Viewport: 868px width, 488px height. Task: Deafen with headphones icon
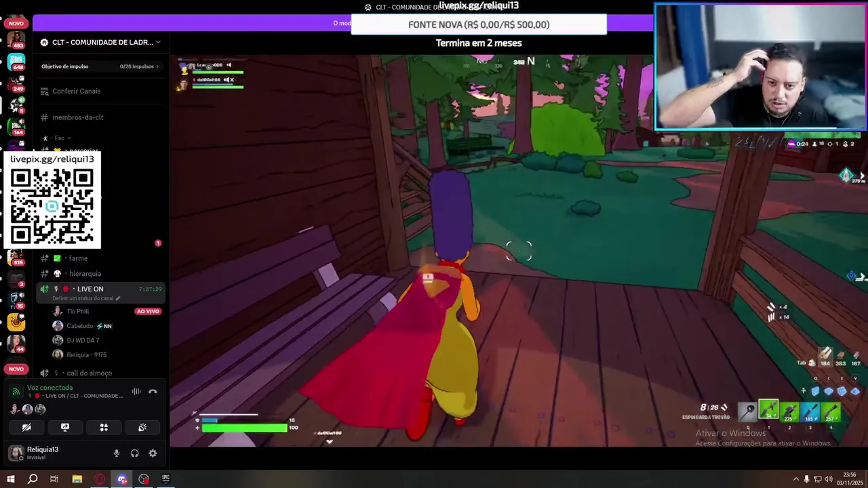click(134, 453)
